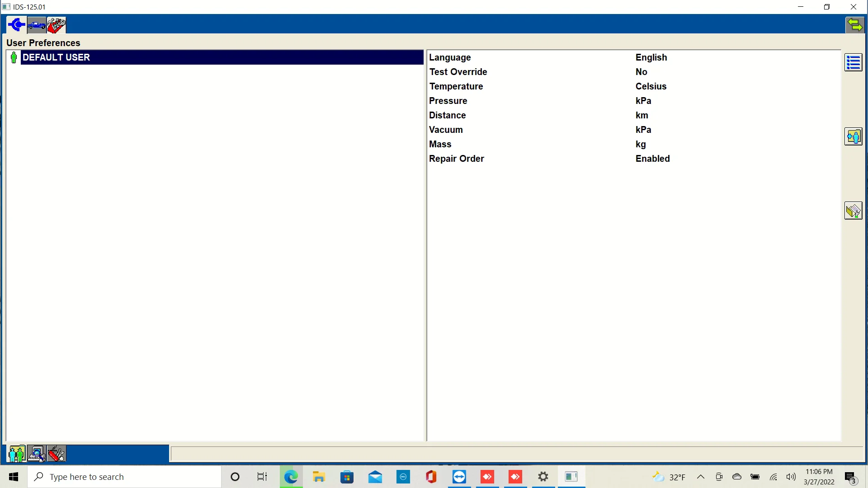
Task: Select the documents with wrench icon
Action: pos(854,211)
